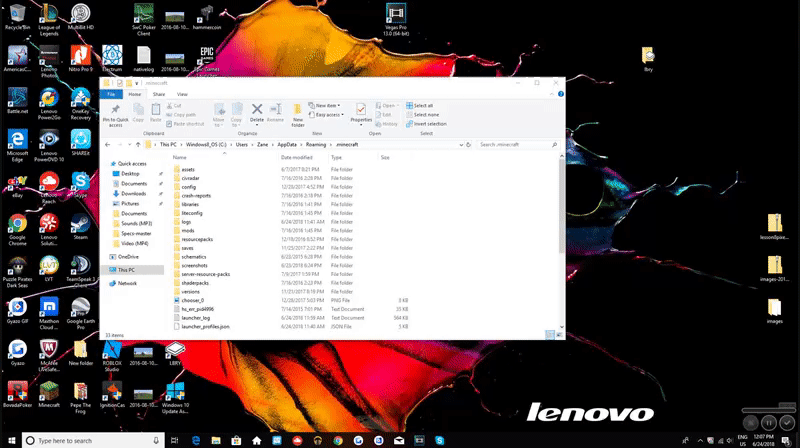The width and height of the screenshot is (800, 448).
Task: Create a New folder from ribbon
Action: point(298,115)
